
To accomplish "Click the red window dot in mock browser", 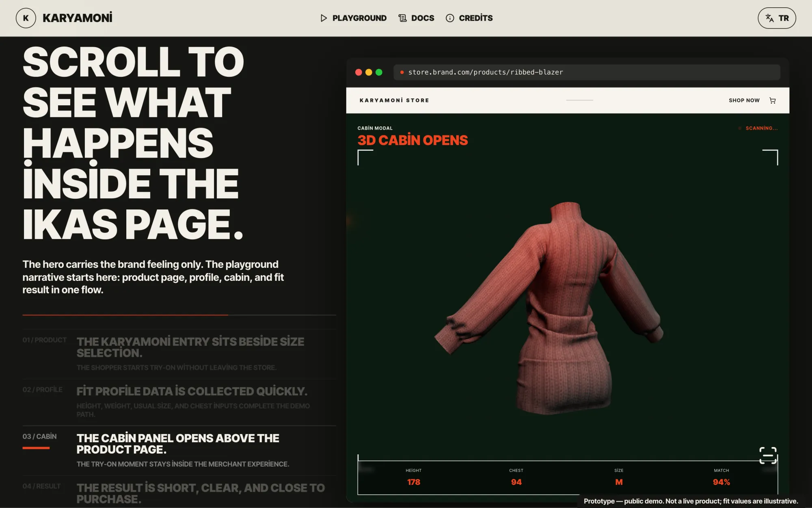I will 358,72.
